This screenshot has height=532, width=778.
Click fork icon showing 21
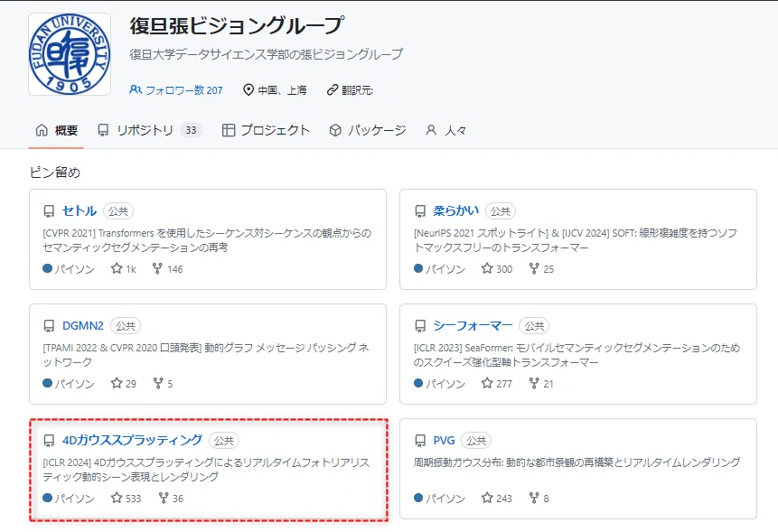pos(534,383)
